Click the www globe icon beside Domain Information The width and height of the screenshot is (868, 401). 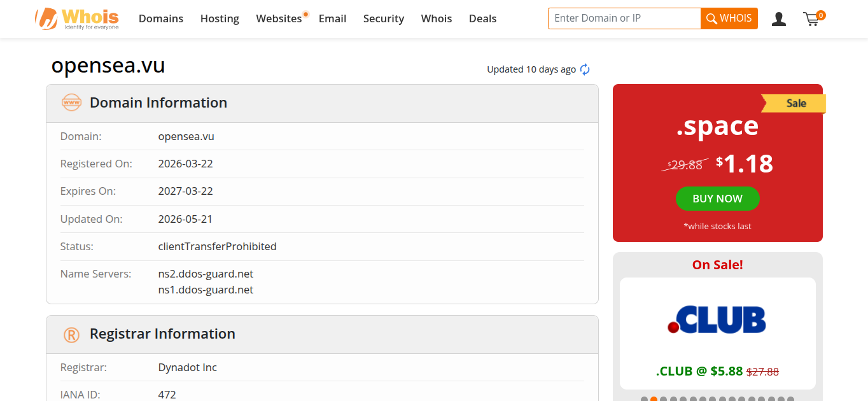click(71, 102)
